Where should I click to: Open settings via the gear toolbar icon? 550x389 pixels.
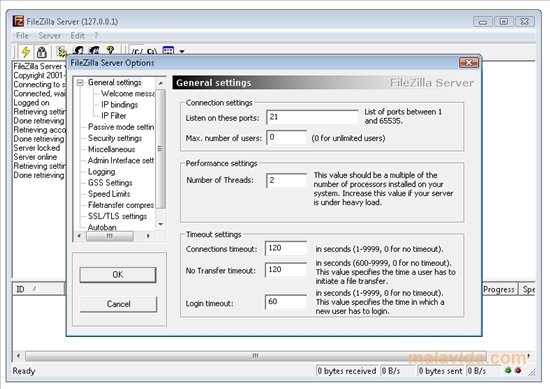62,51
